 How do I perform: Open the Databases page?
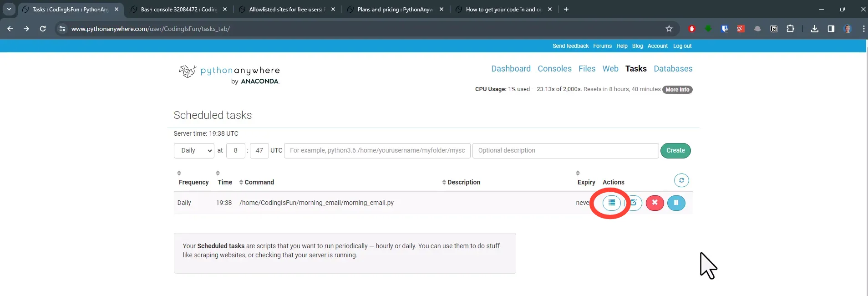coord(673,69)
